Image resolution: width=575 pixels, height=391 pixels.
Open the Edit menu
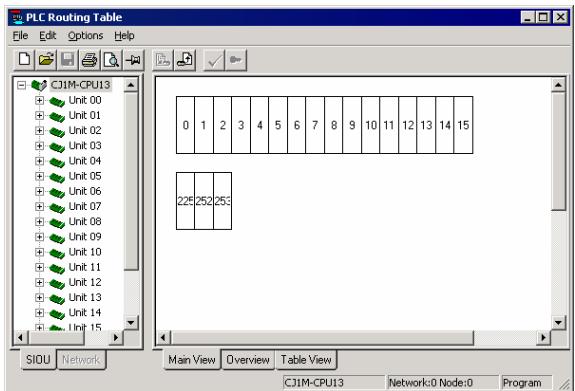pos(48,36)
